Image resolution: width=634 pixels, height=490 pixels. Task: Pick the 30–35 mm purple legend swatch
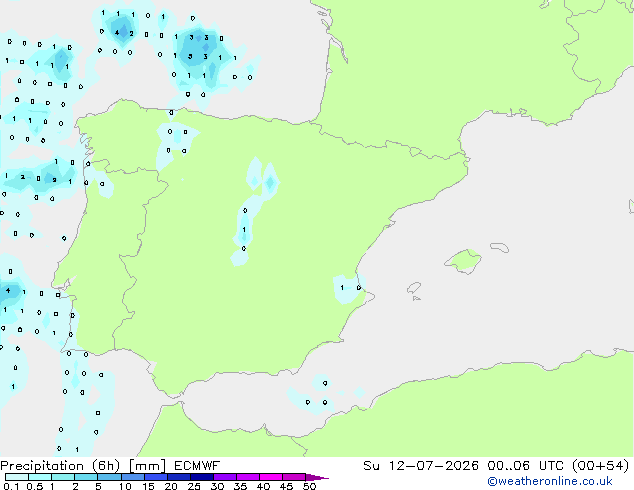pyautogui.click(x=225, y=477)
